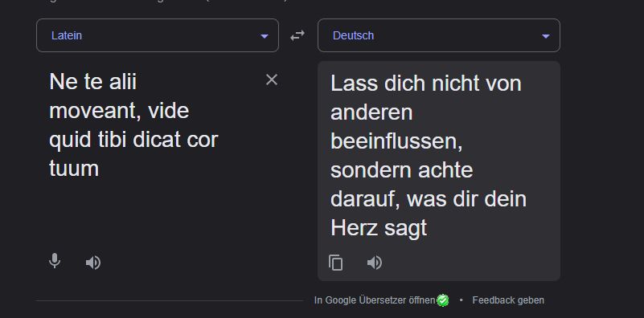Image resolution: width=644 pixels, height=318 pixels.
Task: Copy the German translation
Action: pos(335,263)
